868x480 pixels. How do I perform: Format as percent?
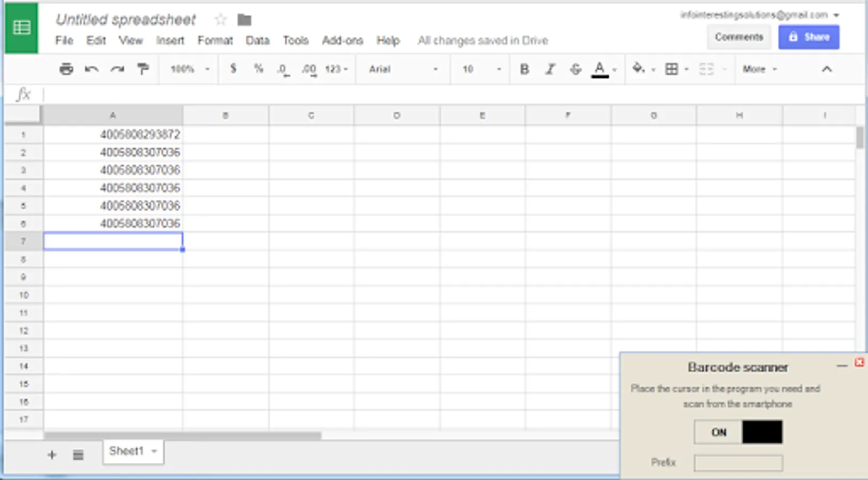(x=259, y=69)
